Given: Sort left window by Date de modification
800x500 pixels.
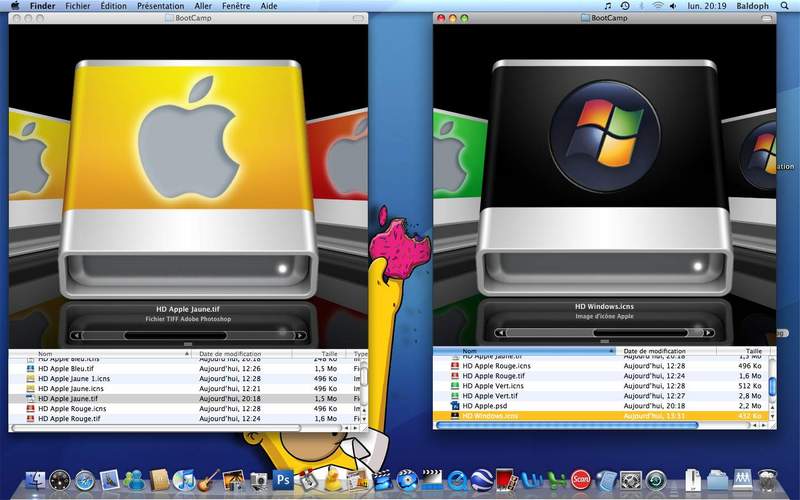Looking at the screenshot, I should pyautogui.click(x=242, y=354).
